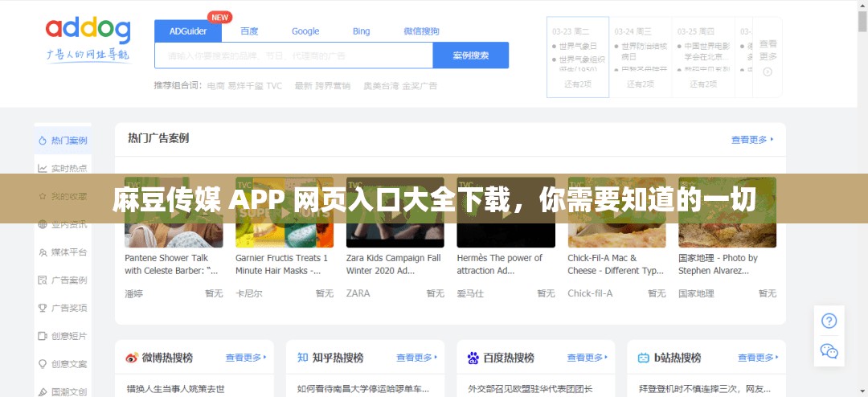Click the 案例搜索 button

point(470,55)
